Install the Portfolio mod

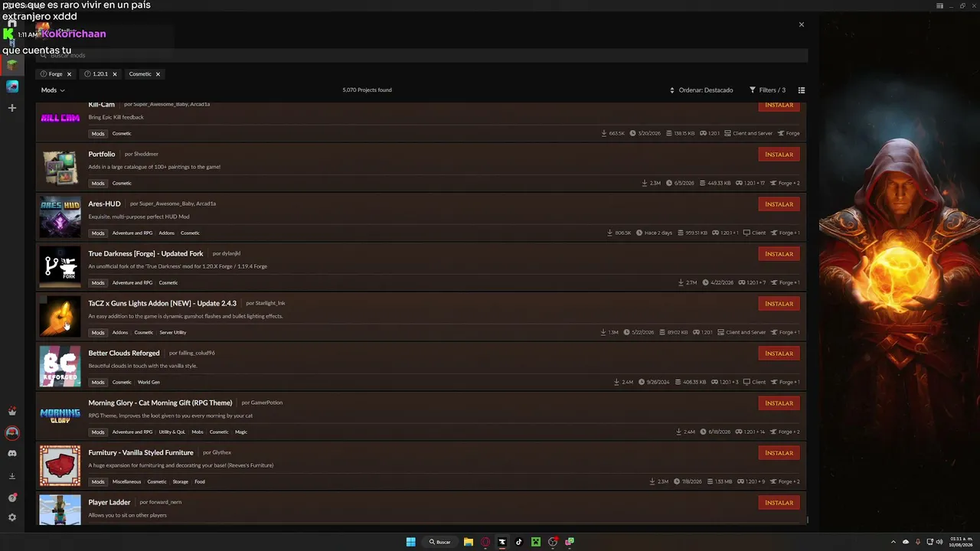(779, 155)
